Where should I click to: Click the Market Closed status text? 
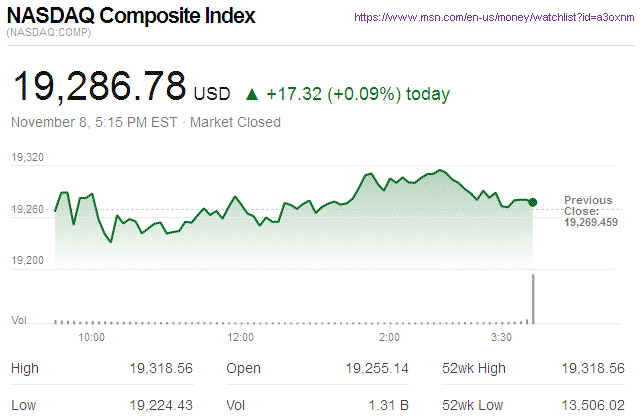tap(235, 123)
